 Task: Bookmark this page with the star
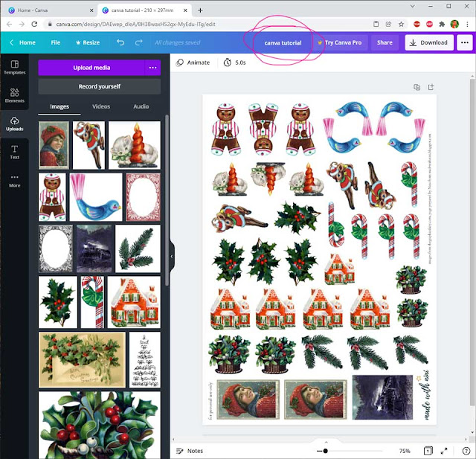(x=401, y=24)
